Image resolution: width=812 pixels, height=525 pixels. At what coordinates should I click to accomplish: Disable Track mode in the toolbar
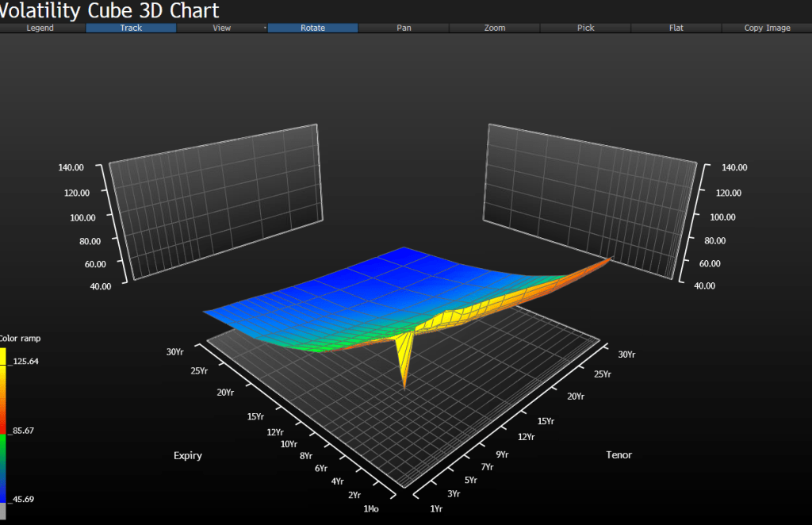131,28
